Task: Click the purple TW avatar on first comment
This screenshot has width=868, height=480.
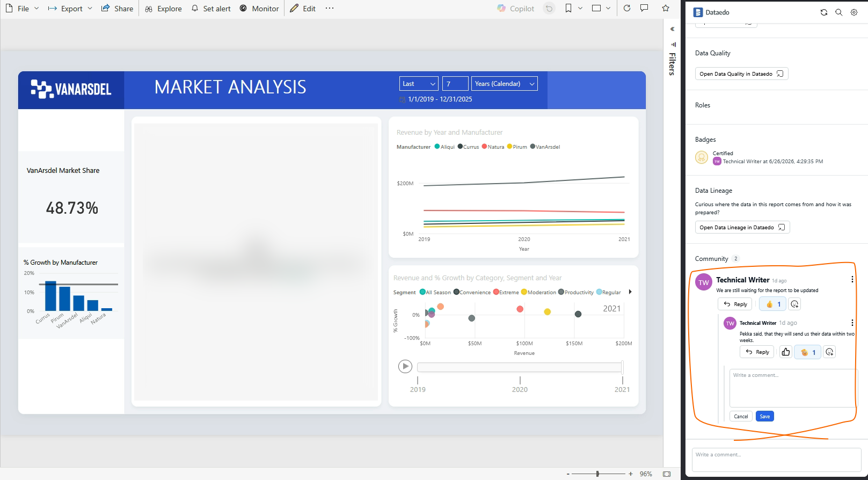Action: (704, 282)
